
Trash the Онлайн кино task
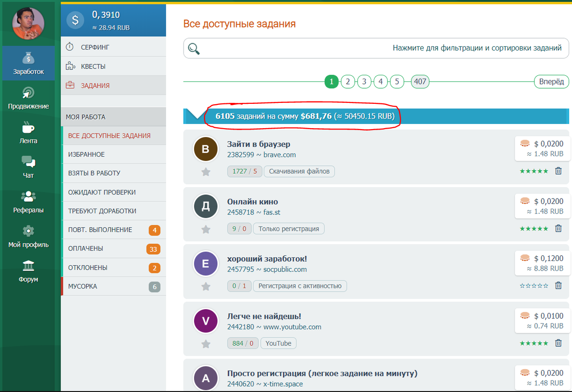point(559,228)
